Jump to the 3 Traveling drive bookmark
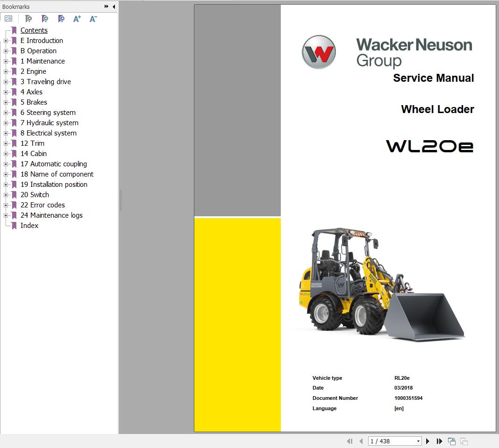This screenshot has height=448, width=499. click(x=46, y=81)
